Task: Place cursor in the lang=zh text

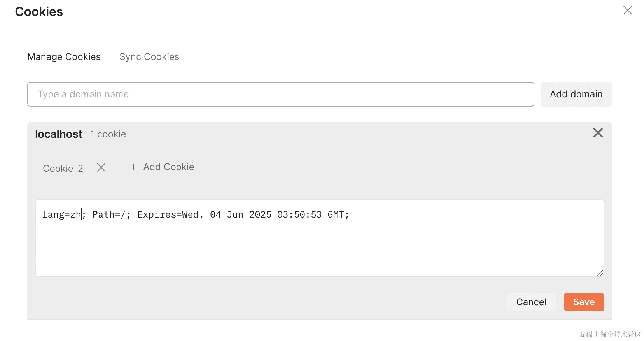Action: [x=61, y=214]
